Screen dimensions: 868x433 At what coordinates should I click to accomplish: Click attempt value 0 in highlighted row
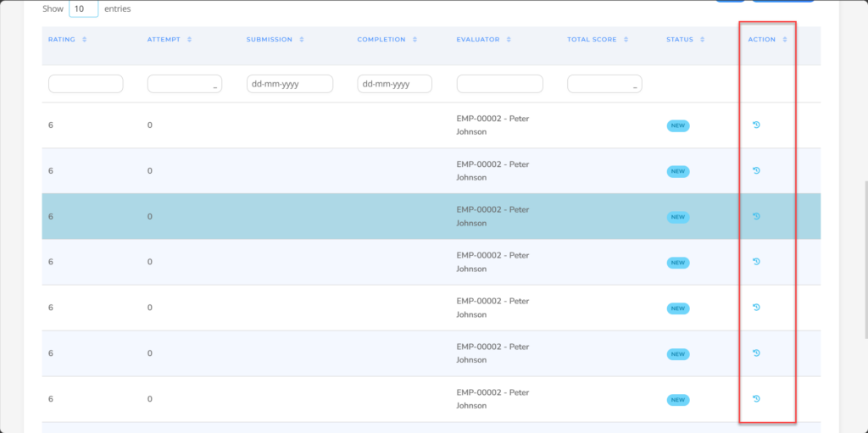pyautogui.click(x=149, y=217)
